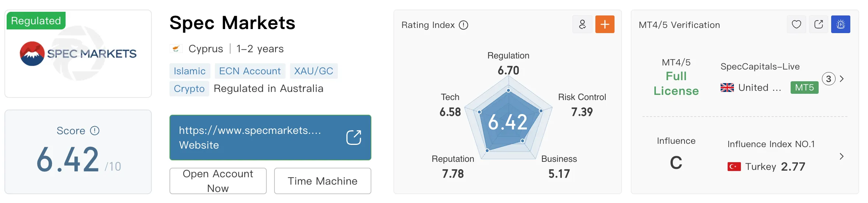The image size is (868, 203).
Task: Expand the Influence Index chevron arrow
Action: pyautogui.click(x=841, y=156)
